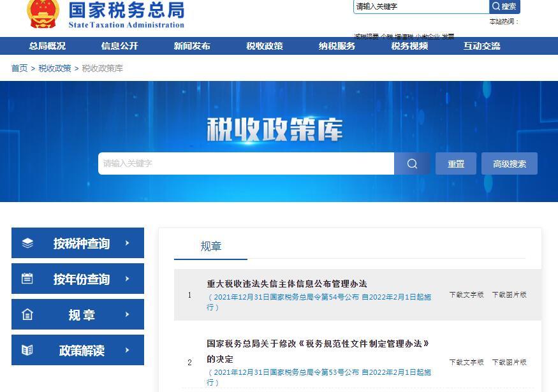Click 首页 in the breadcrumb
Image resolution: width=558 pixels, height=392 pixels.
(19, 68)
